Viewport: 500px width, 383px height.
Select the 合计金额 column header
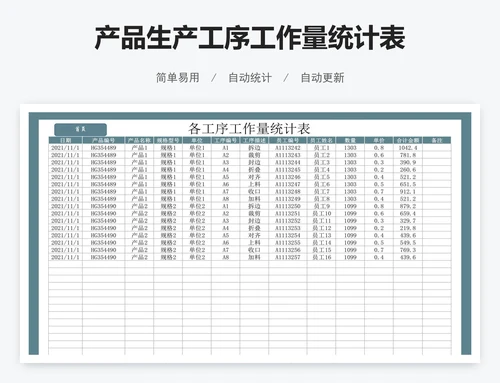pyautogui.click(x=408, y=140)
